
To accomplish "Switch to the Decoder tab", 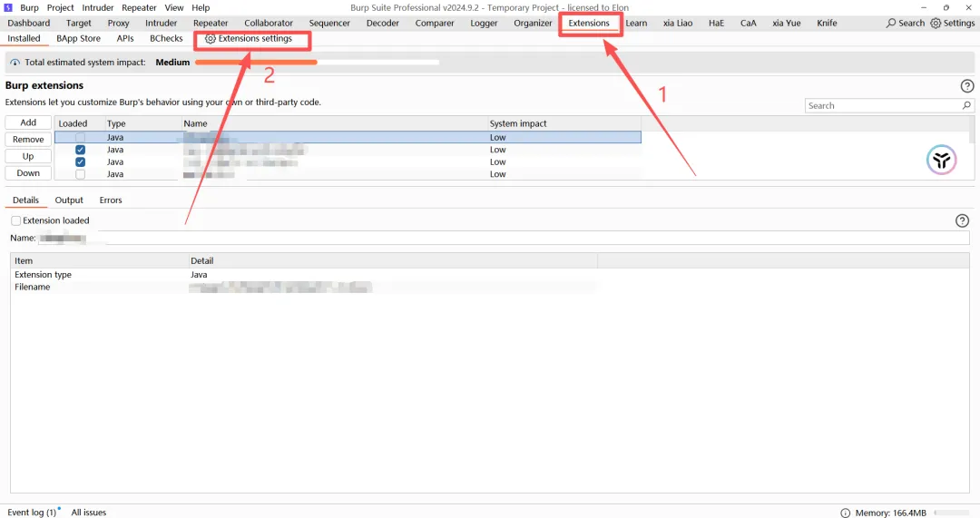I will point(383,23).
